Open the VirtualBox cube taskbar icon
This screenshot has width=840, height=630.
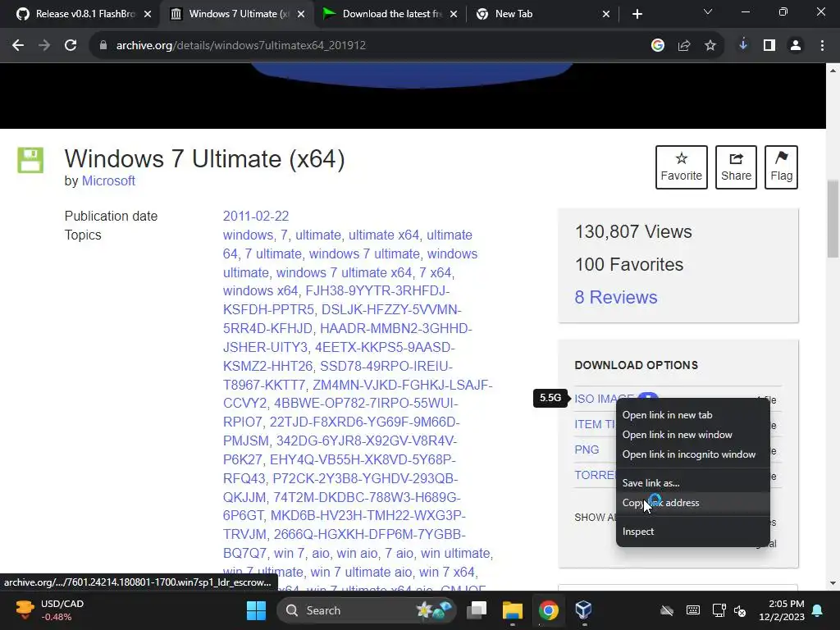[x=583, y=610]
